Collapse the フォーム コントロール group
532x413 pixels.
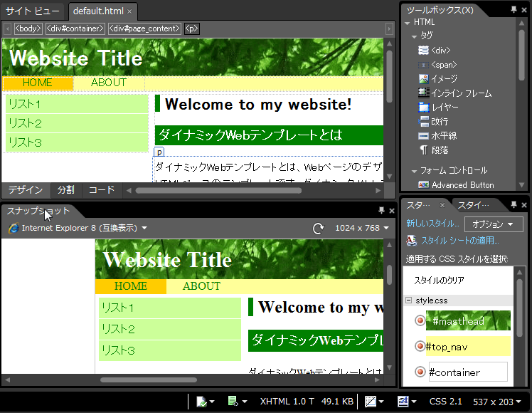tap(414, 171)
